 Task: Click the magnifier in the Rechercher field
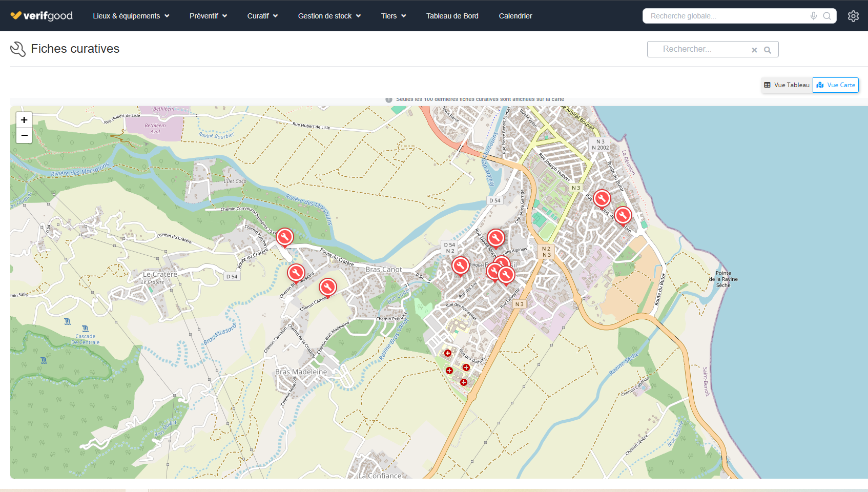click(x=768, y=50)
